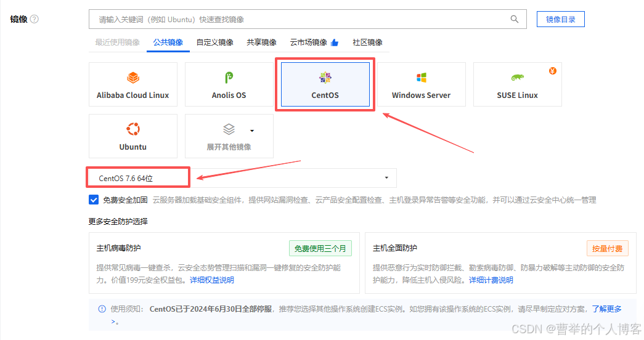Viewport: 644px width, 340px height.
Task: Switch to 自定义镜像 tab
Action: (215, 42)
